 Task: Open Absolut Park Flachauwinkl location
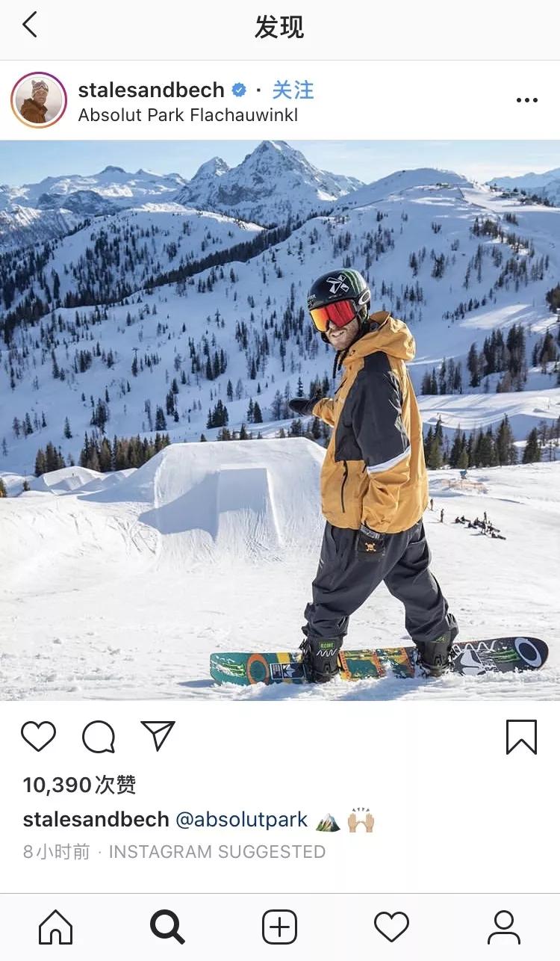[188, 115]
